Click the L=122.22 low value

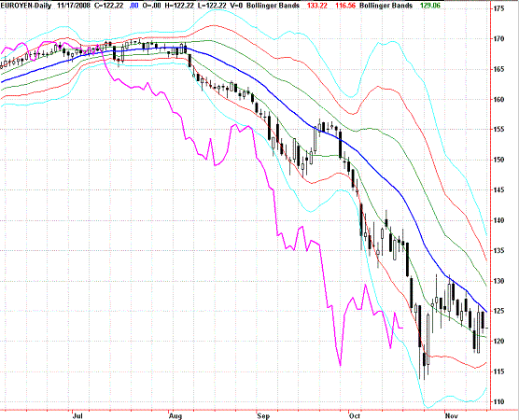pos(212,6)
